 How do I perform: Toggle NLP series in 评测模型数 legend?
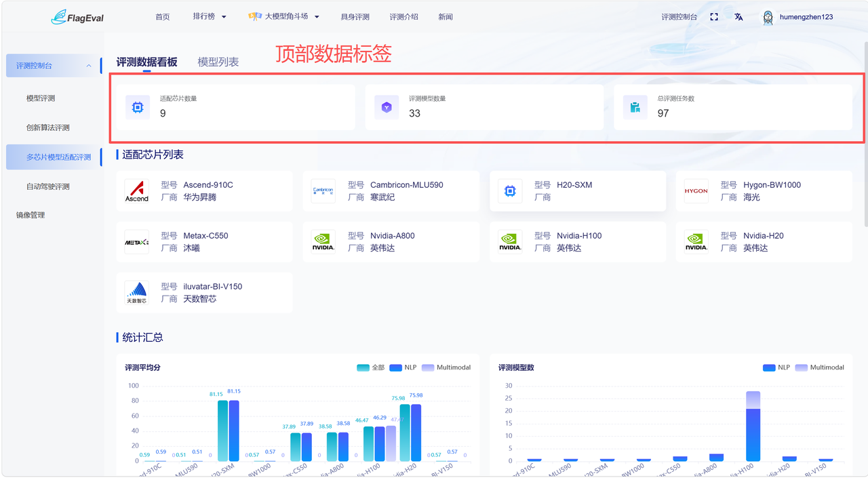click(x=776, y=367)
